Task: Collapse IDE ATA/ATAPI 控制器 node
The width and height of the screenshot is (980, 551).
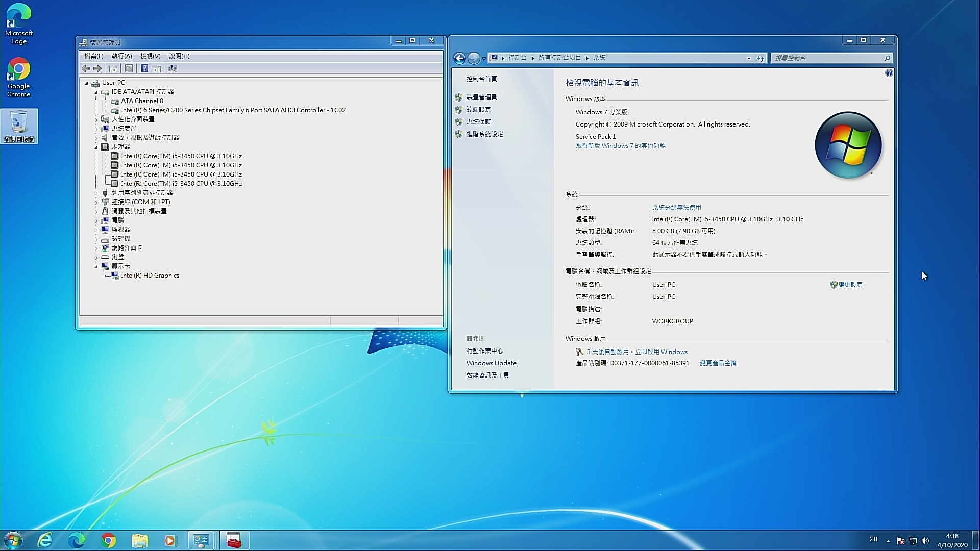Action: pos(96,92)
